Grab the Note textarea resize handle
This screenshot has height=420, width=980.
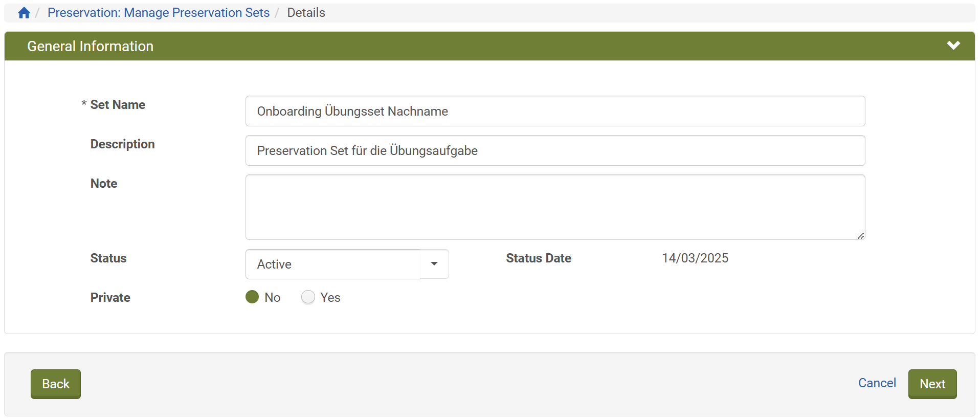tap(861, 236)
